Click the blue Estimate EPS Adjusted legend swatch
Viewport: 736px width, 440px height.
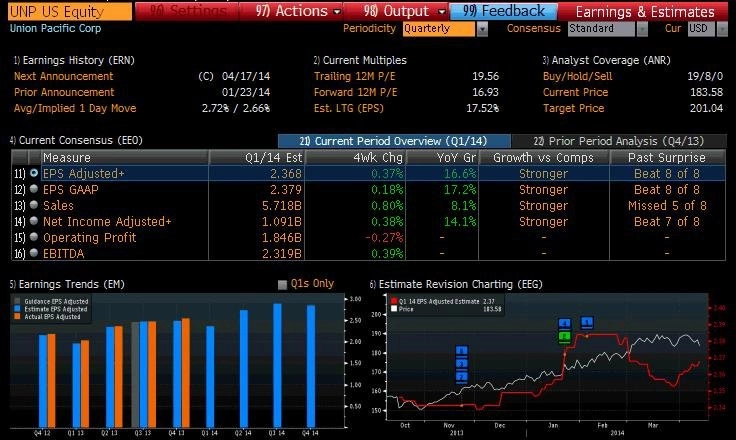tap(17, 309)
